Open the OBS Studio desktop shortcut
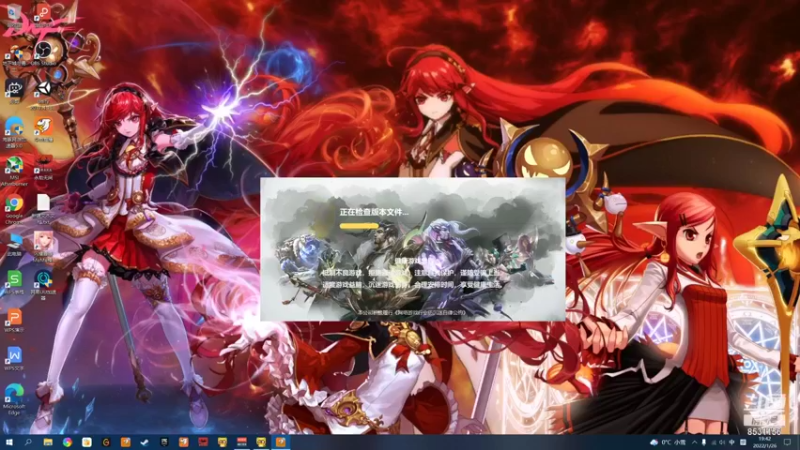800x450 pixels. click(x=43, y=53)
